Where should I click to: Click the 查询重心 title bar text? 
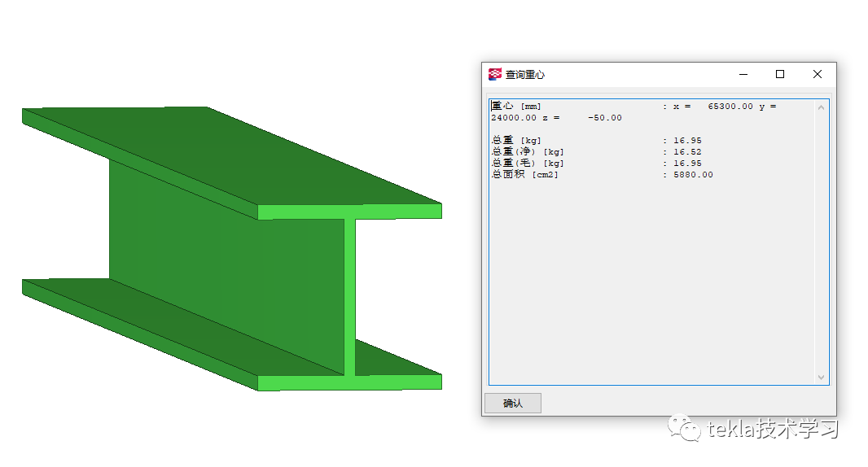pyautogui.click(x=525, y=75)
